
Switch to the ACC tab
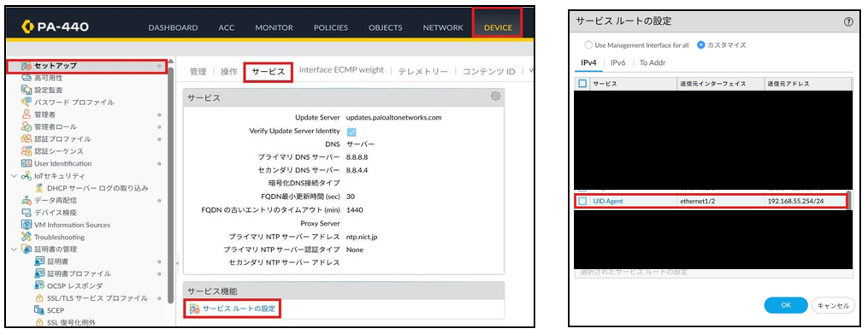(227, 27)
